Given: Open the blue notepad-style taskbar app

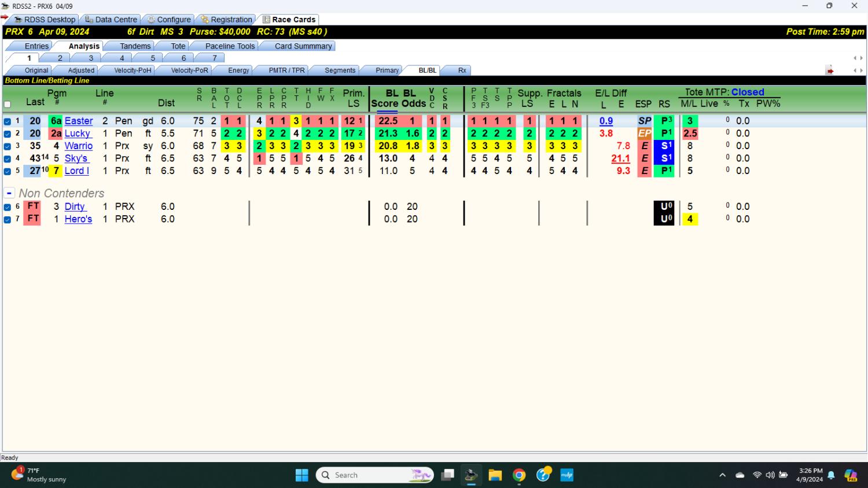Looking at the screenshot, I should click(567, 475).
